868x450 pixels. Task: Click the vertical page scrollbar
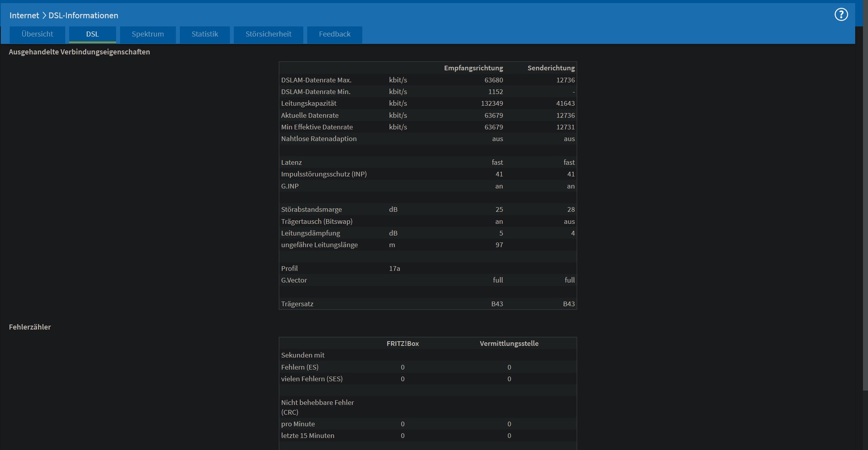pos(865,194)
